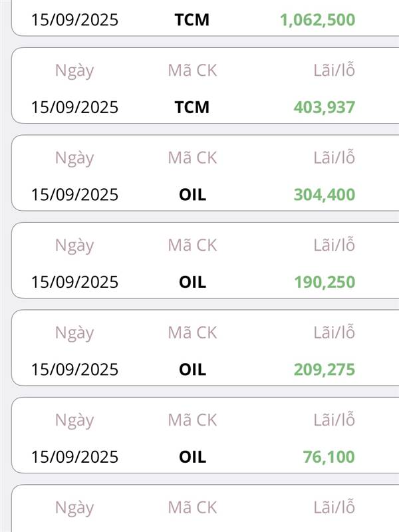This screenshot has height=532, width=399.
Task: Click the OIL code beside 209,275
Action: point(192,370)
